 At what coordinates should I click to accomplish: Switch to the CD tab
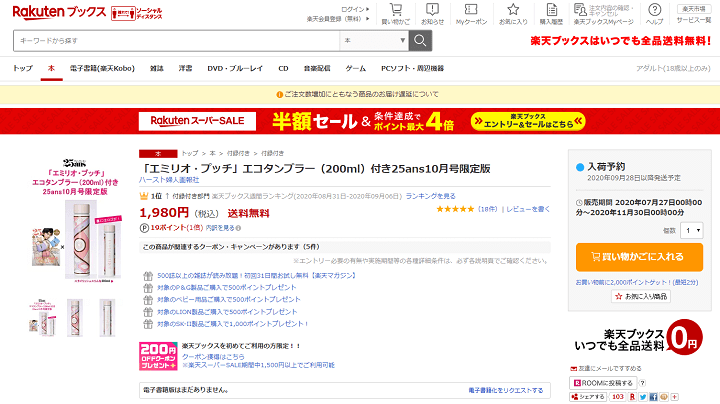click(x=283, y=68)
